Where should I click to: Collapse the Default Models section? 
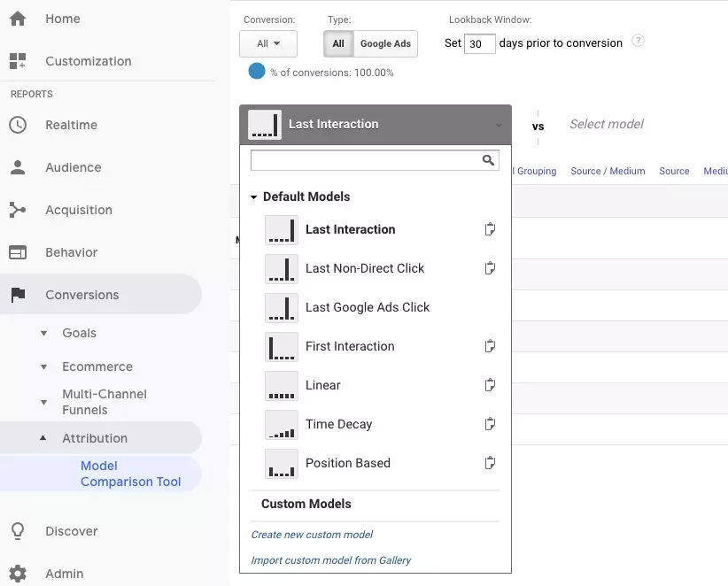pos(254,197)
